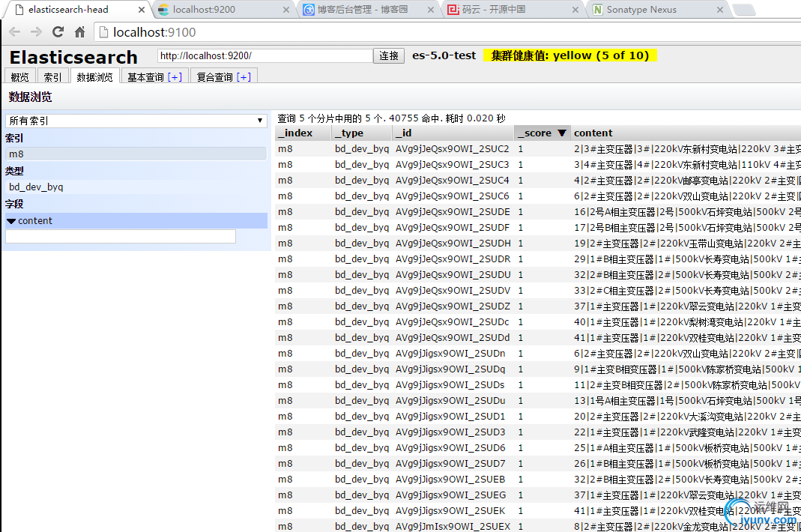Add new 基本查询 with [+] link

pos(175,77)
